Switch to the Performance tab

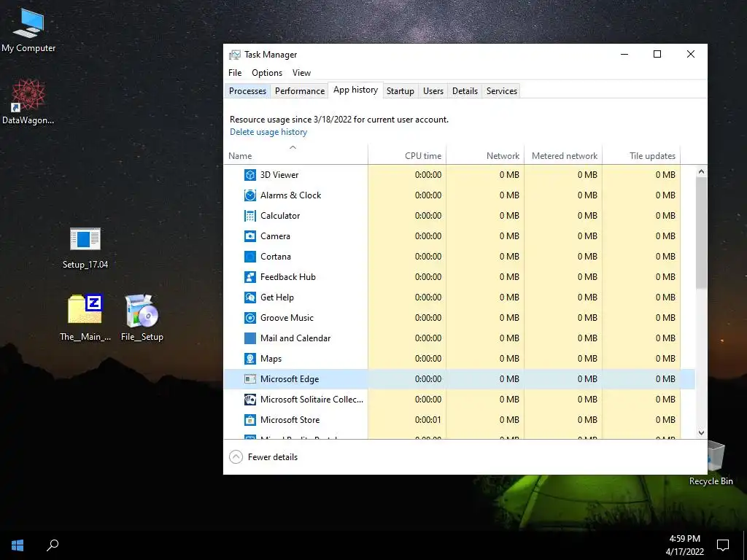pyautogui.click(x=300, y=91)
